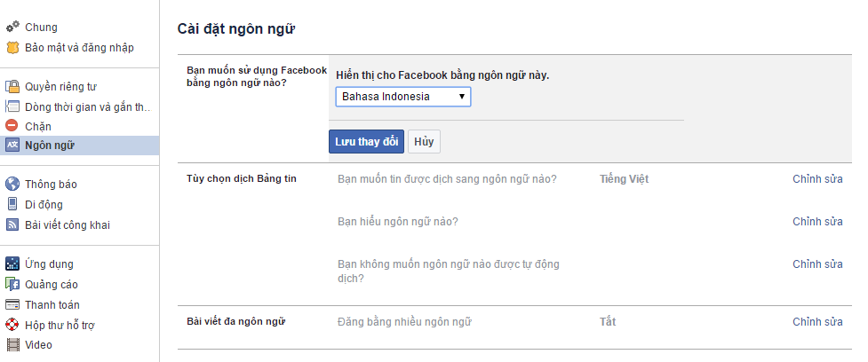The height and width of the screenshot is (362, 868).
Task: Click the red block icon beside Chặn
Action: [x=12, y=126]
